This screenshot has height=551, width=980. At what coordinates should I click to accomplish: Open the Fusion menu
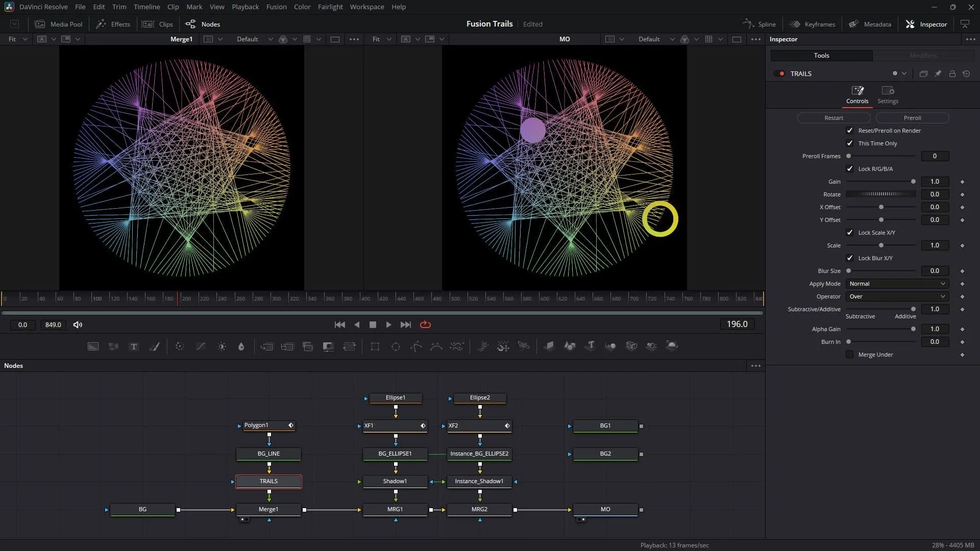(x=276, y=7)
